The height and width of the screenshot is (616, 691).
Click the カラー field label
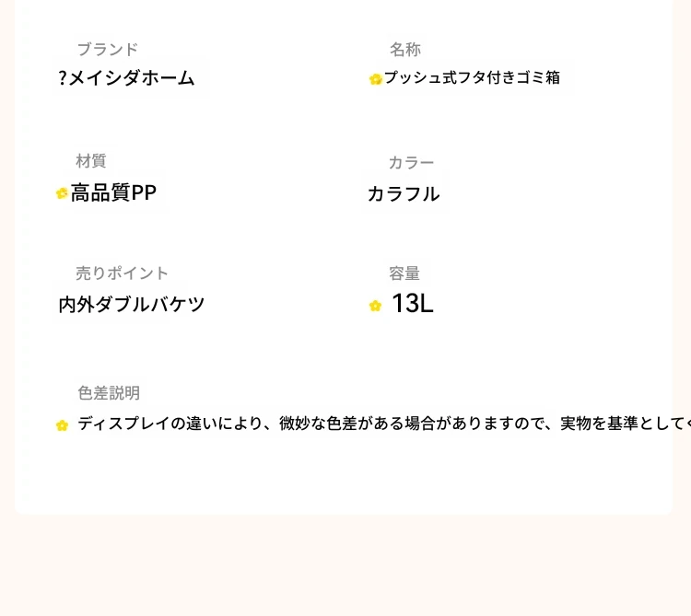411,163
